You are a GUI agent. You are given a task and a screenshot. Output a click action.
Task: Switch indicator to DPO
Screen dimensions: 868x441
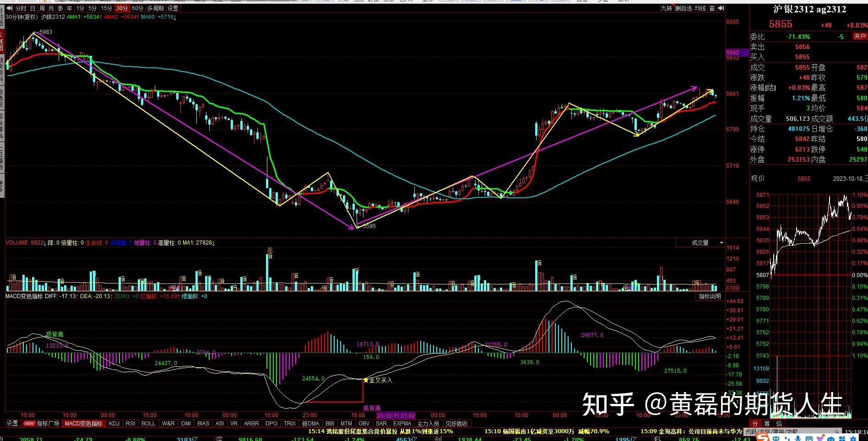pos(271,424)
